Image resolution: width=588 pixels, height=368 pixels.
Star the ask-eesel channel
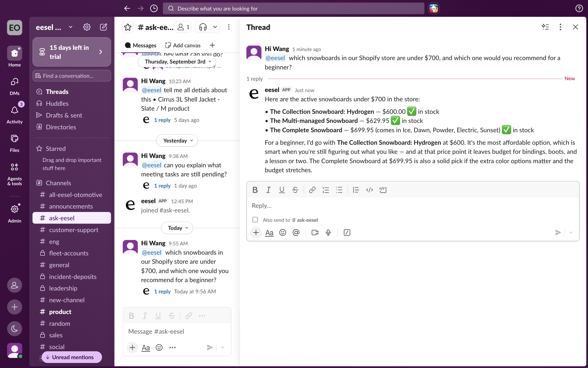click(x=128, y=27)
